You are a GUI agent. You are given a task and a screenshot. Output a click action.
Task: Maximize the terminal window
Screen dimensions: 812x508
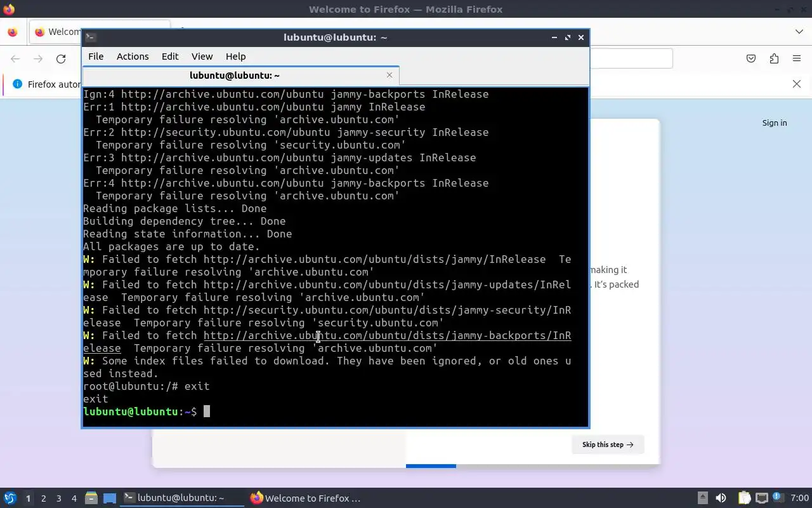568,37
